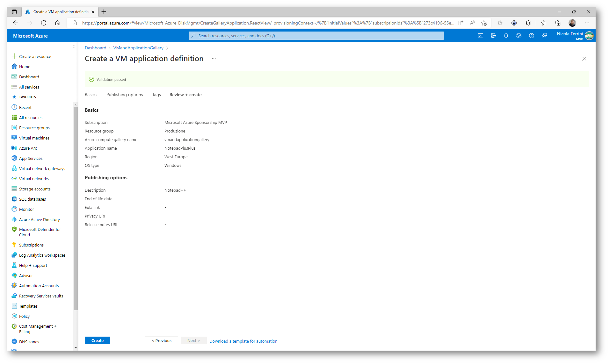The image size is (609, 364).
Task: Open Azure portal settings gear
Action: 519,36
